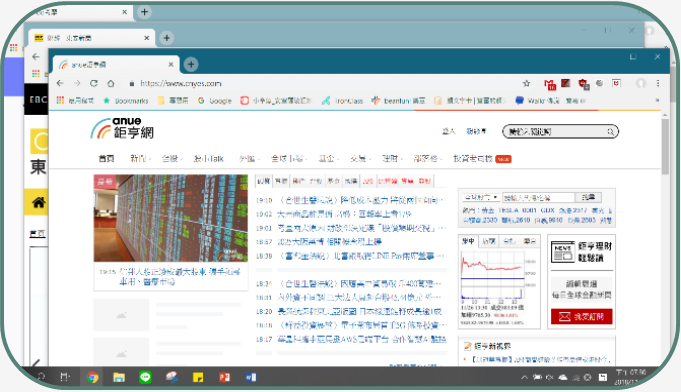Expand the 外匯 navigation menu

point(249,158)
